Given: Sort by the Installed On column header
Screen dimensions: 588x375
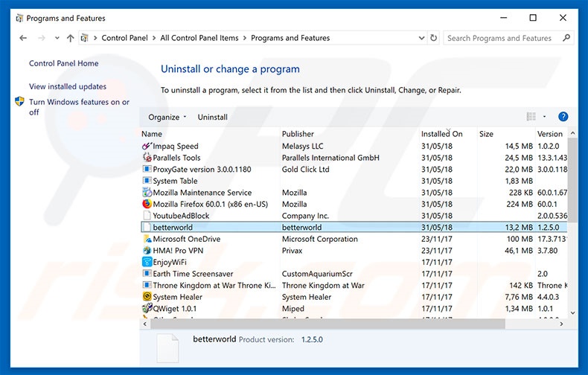Looking at the screenshot, I should click(x=442, y=134).
